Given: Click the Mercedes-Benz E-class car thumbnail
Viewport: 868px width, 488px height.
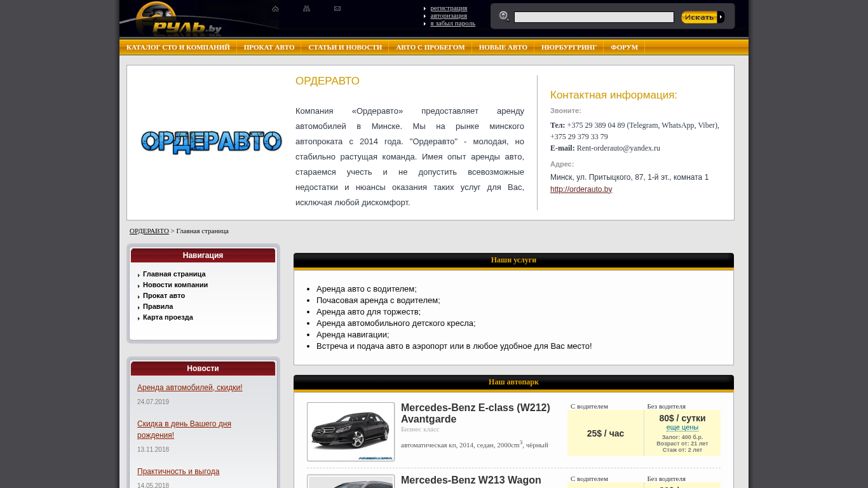Looking at the screenshot, I should [x=351, y=431].
